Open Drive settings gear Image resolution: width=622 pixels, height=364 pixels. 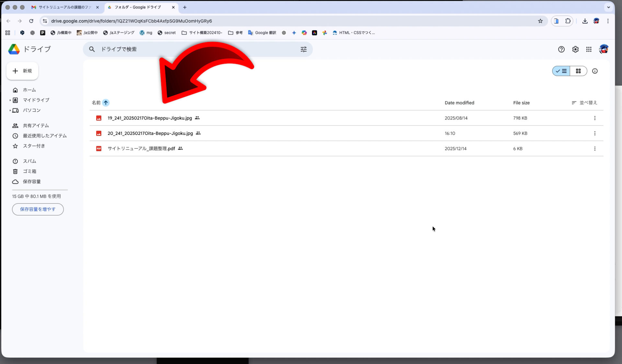pyautogui.click(x=575, y=50)
